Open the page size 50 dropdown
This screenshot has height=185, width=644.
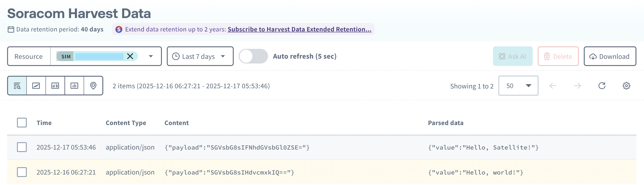(518, 86)
